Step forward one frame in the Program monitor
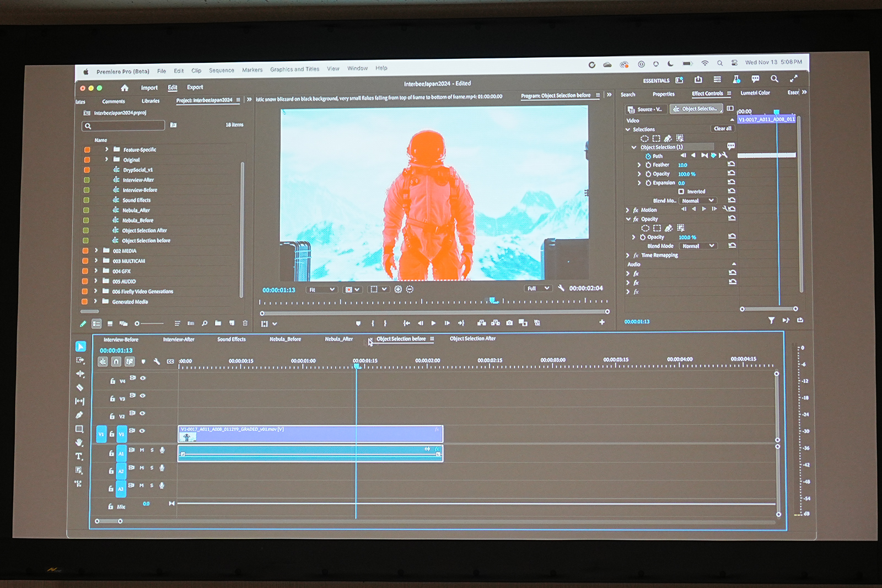The width and height of the screenshot is (882, 588). tap(447, 323)
